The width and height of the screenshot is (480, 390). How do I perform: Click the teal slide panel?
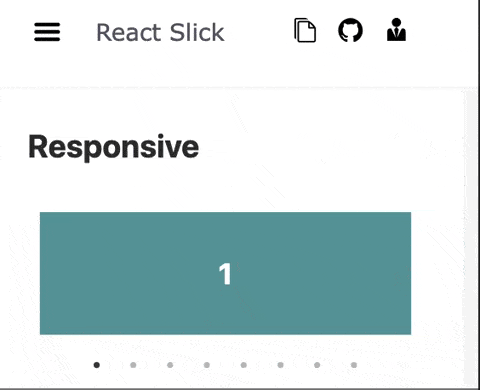click(225, 273)
